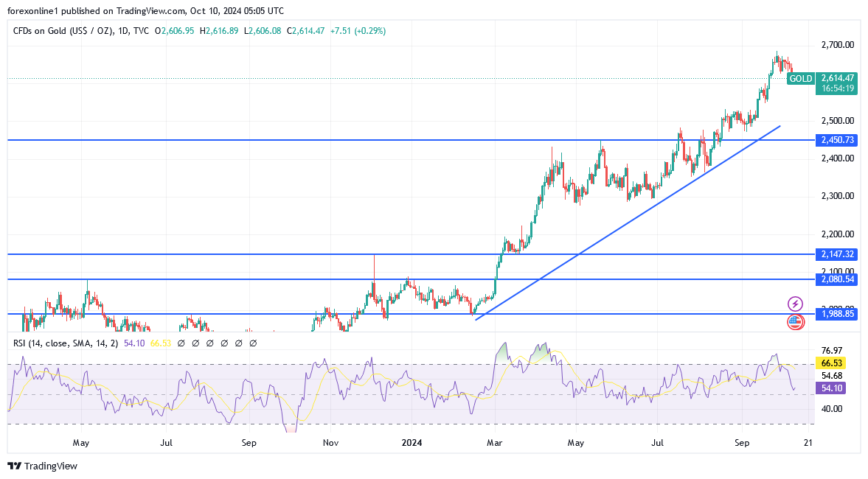868x479 pixels.
Task: Click the 2024 label on time axis
Action: 411,443
